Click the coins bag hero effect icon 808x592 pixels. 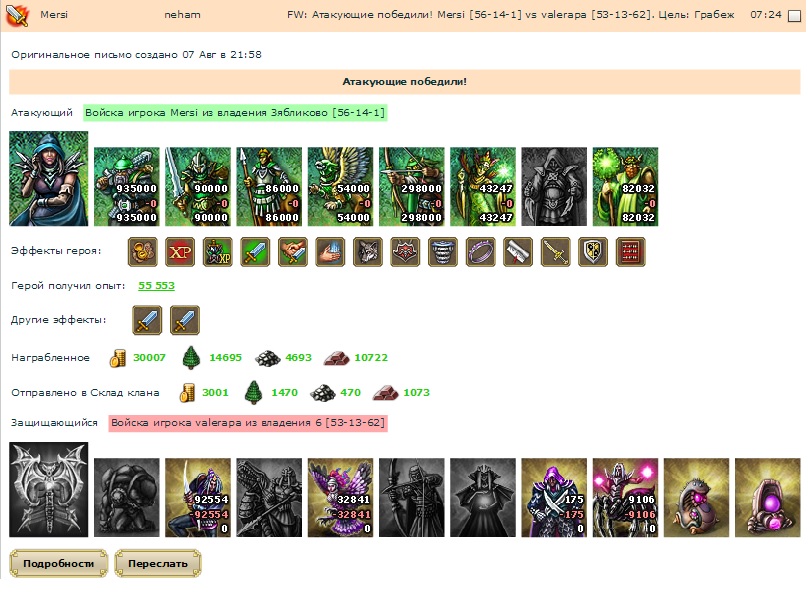[x=143, y=252]
